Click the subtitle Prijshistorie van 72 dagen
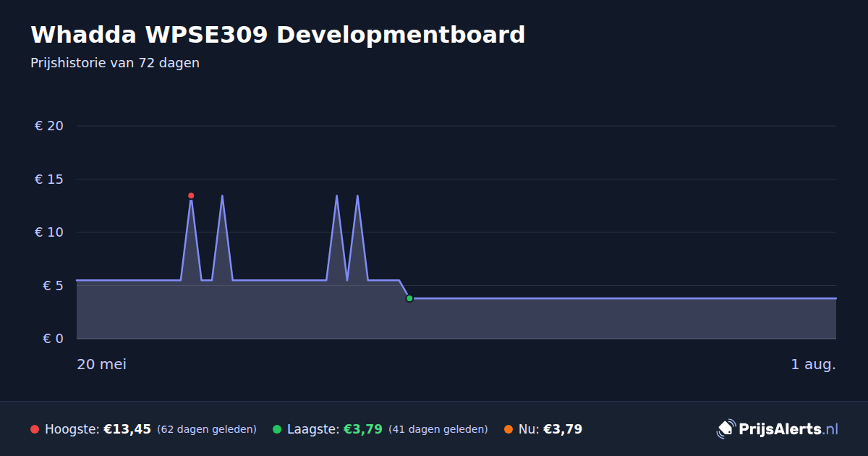This screenshot has height=456, width=868. coord(115,63)
